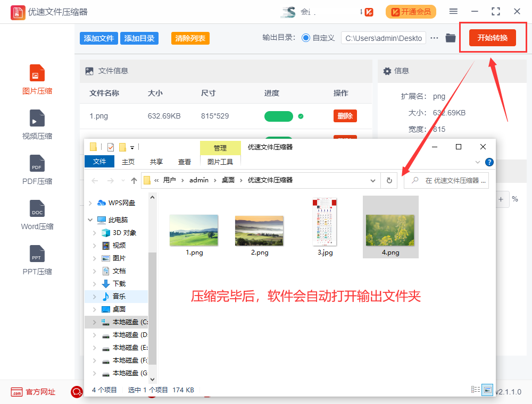Image resolution: width=532 pixels, height=404 pixels.
Task: Open the PPT压缩 sidebar icon
Action: click(37, 253)
